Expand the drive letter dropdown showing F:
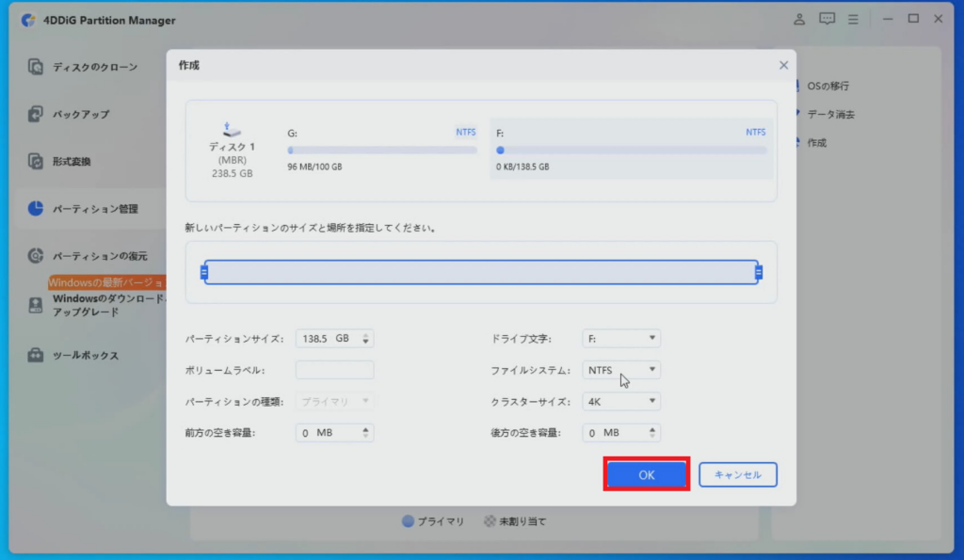 (621, 339)
